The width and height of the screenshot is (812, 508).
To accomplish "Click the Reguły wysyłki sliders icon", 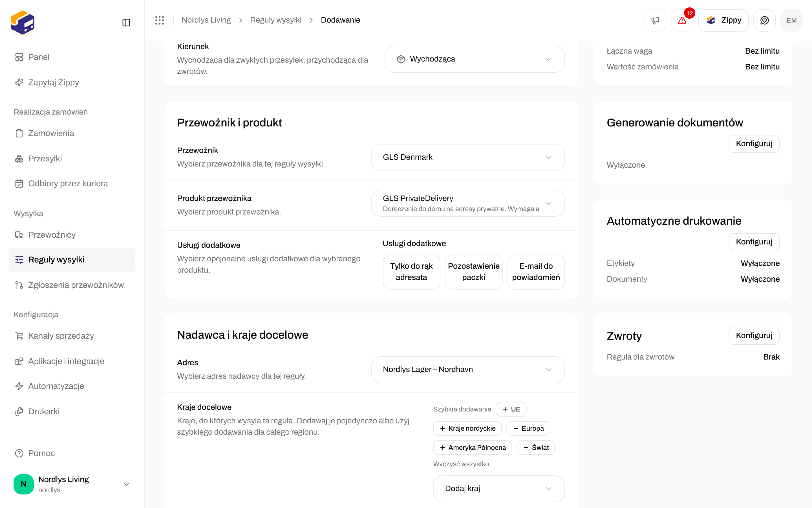I will [19, 260].
